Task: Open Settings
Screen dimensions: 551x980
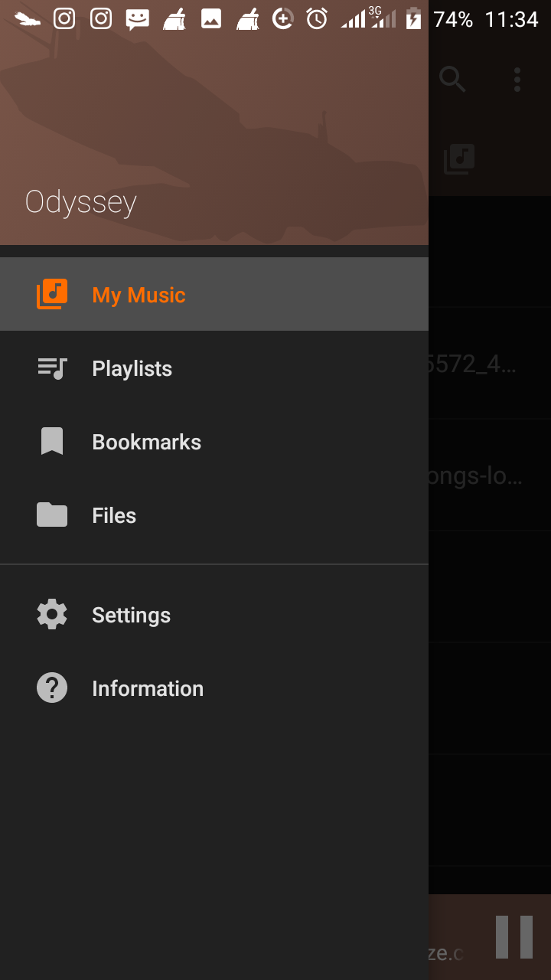Action: (214, 615)
